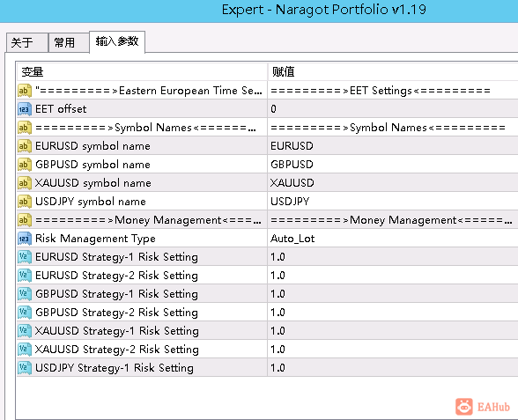Click string icon of Symbol Names separator row
Viewport: 518px width, 420px height.
point(25,128)
